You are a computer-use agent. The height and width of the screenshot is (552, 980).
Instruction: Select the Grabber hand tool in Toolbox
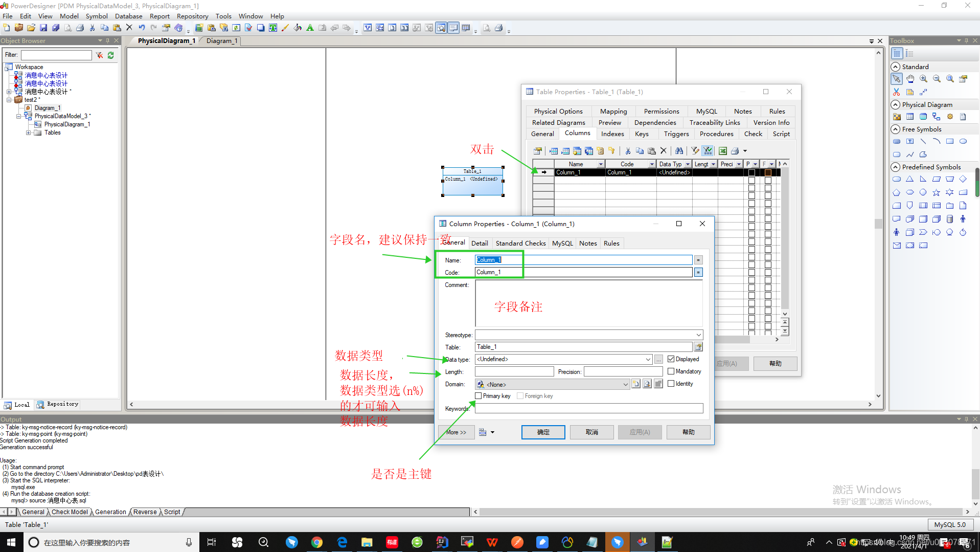point(910,79)
